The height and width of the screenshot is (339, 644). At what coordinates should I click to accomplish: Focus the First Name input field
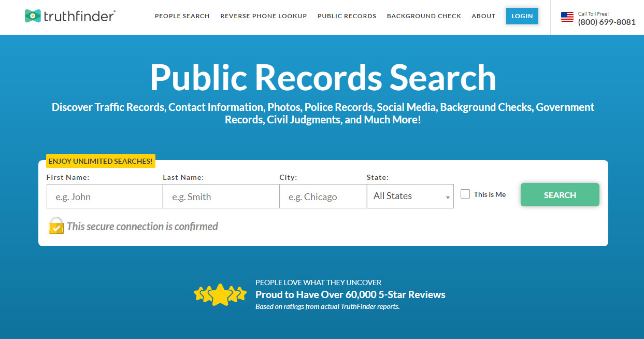click(x=105, y=196)
